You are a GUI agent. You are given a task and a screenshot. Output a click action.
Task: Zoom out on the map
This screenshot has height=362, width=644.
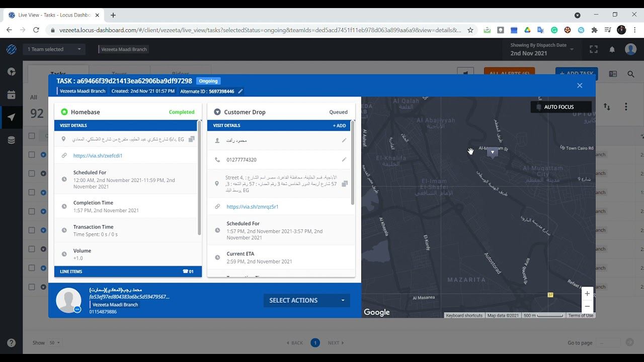(x=587, y=306)
